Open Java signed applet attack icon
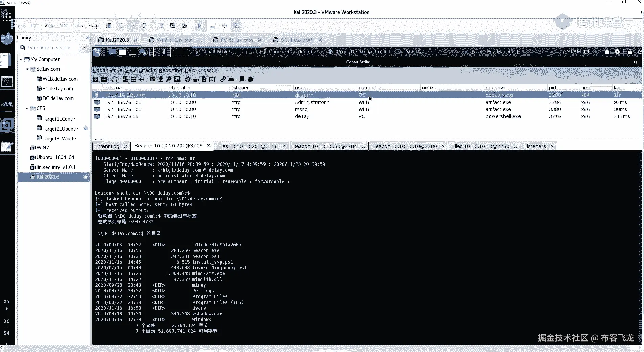This screenshot has width=644, height=352. pos(196,79)
